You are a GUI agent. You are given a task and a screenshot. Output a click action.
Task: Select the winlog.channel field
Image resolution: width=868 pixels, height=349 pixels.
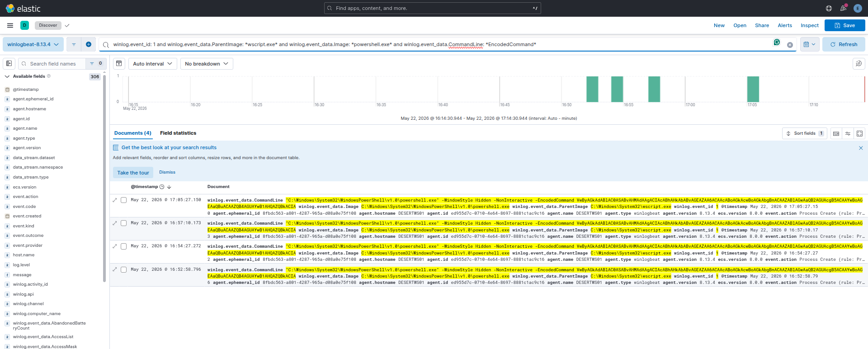[x=28, y=304]
